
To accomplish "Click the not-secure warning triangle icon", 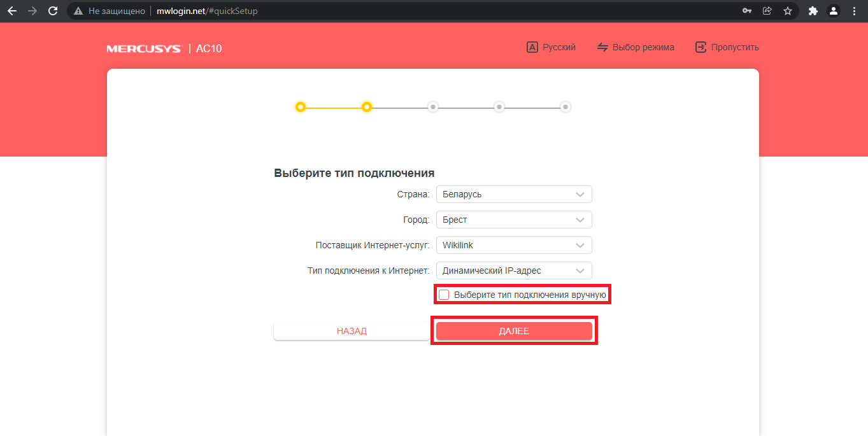I will coord(79,11).
